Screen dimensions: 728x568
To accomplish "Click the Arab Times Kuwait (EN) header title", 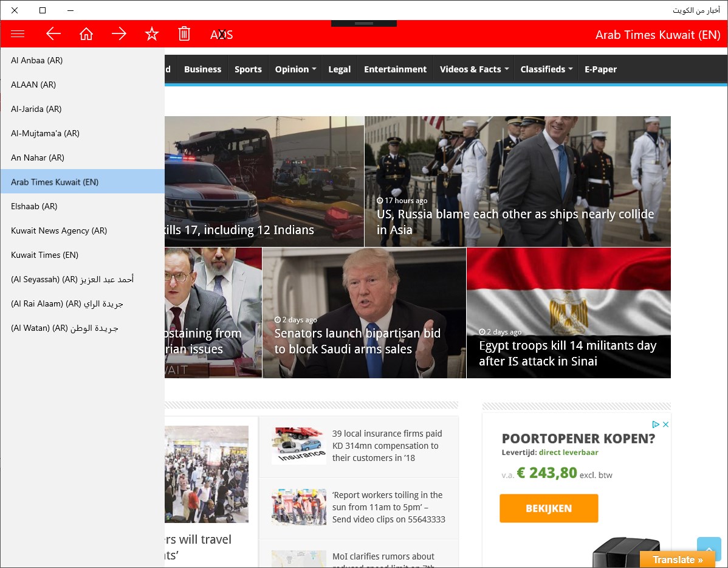I will [658, 35].
